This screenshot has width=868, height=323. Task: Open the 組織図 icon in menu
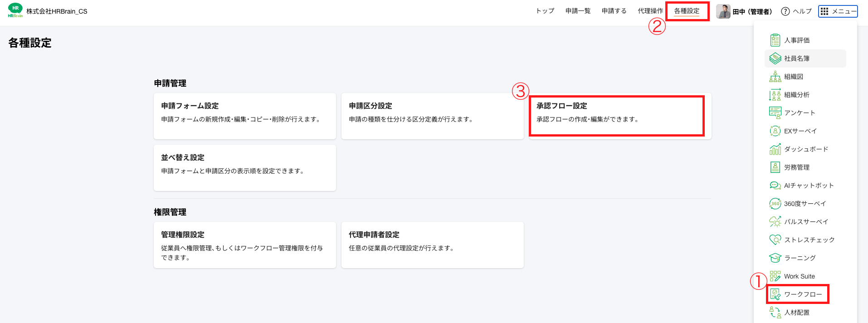(x=775, y=77)
